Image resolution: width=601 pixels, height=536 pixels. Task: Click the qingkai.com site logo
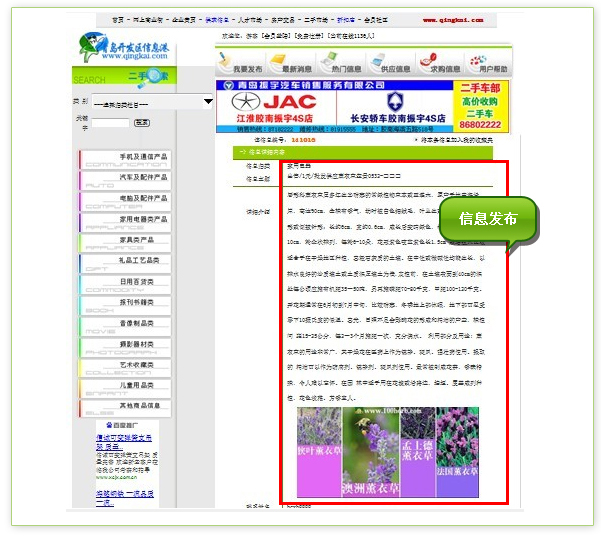[123, 48]
